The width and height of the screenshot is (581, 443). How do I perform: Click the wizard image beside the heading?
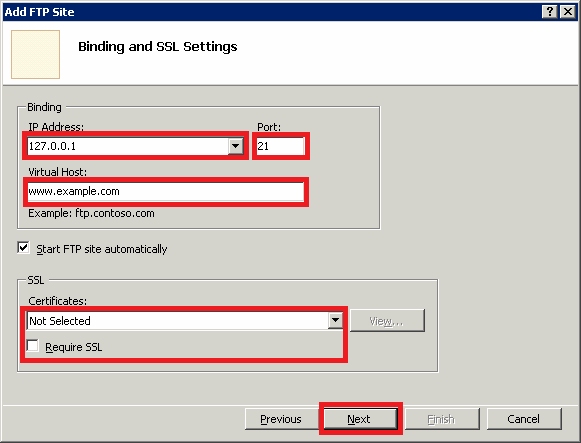[x=36, y=54]
